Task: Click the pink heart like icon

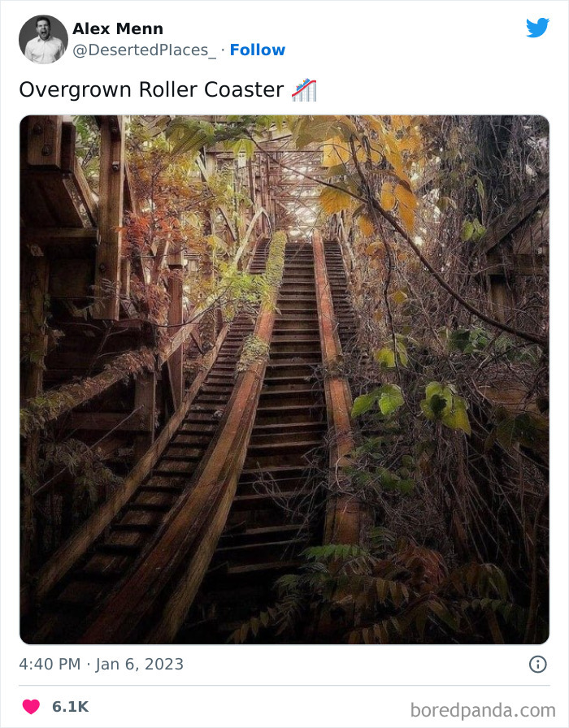Action: [x=31, y=706]
